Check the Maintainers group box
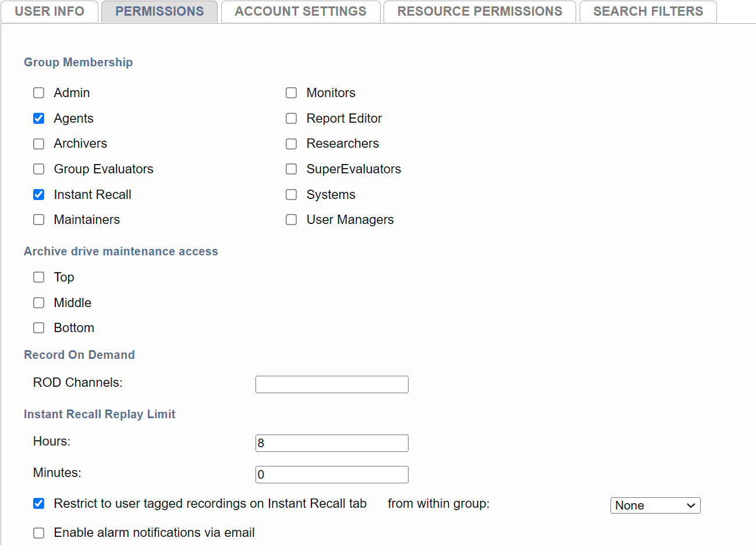The image size is (756, 545). (38, 219)
